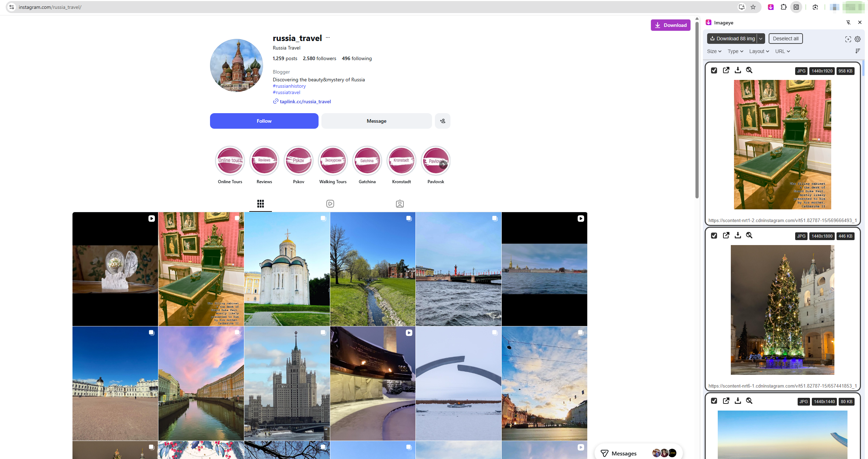This screenshot has height=459, width=868.
Task: Open the first image in a new tab
Action: click(x=726, y=70)
